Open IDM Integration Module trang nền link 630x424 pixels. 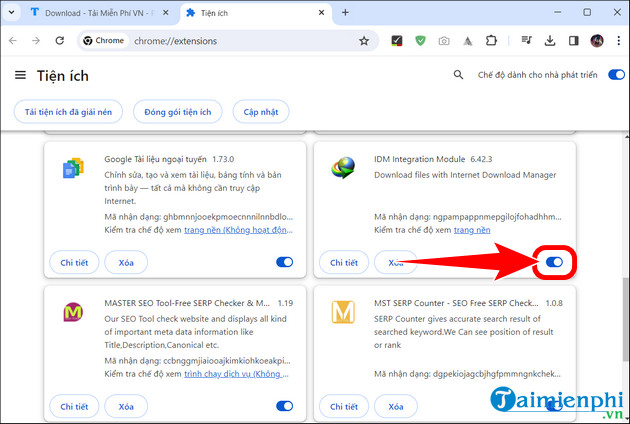[x=472, y=230]
